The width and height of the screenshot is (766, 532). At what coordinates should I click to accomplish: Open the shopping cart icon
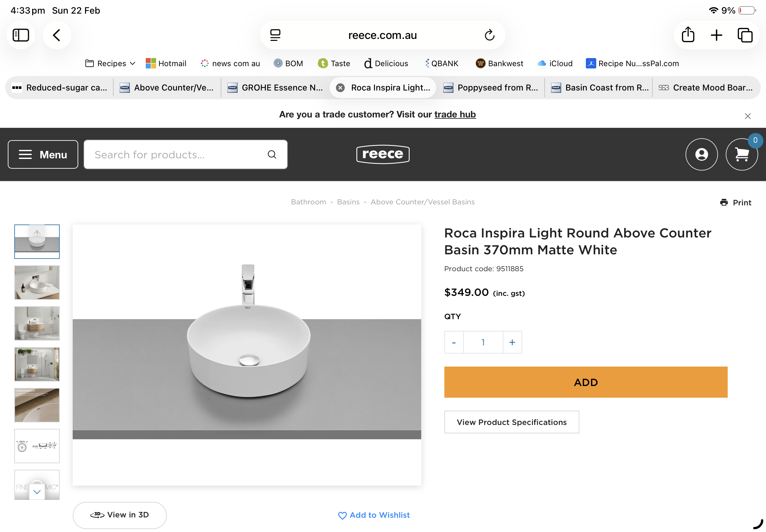(x=742, y=154)
